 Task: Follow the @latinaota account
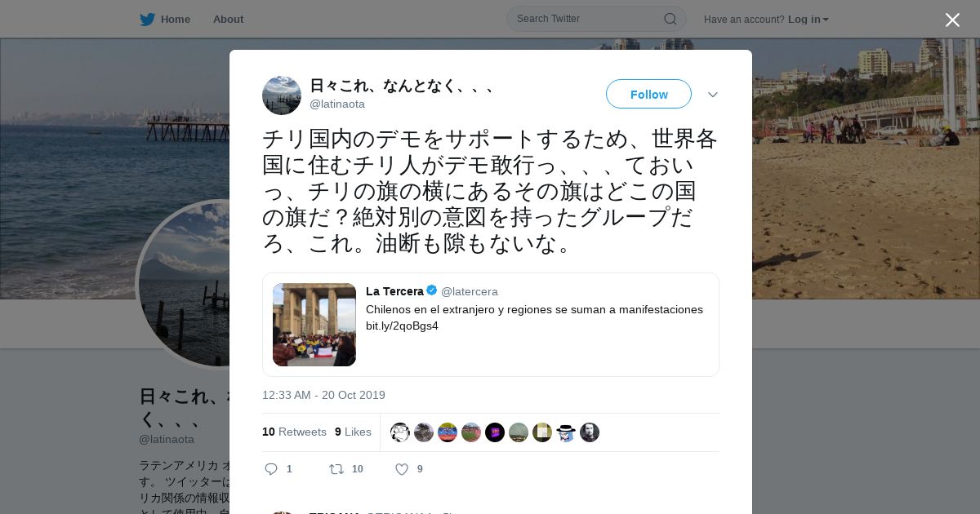648,94
